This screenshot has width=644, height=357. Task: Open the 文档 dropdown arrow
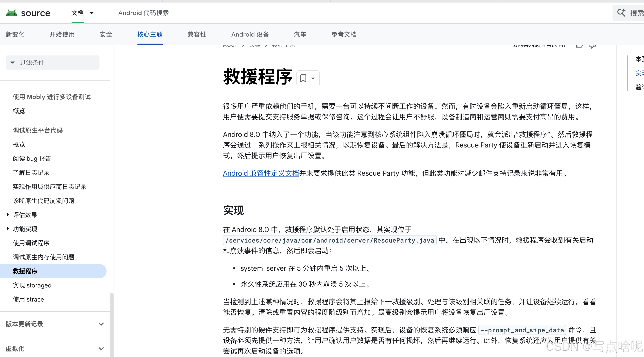92,13
